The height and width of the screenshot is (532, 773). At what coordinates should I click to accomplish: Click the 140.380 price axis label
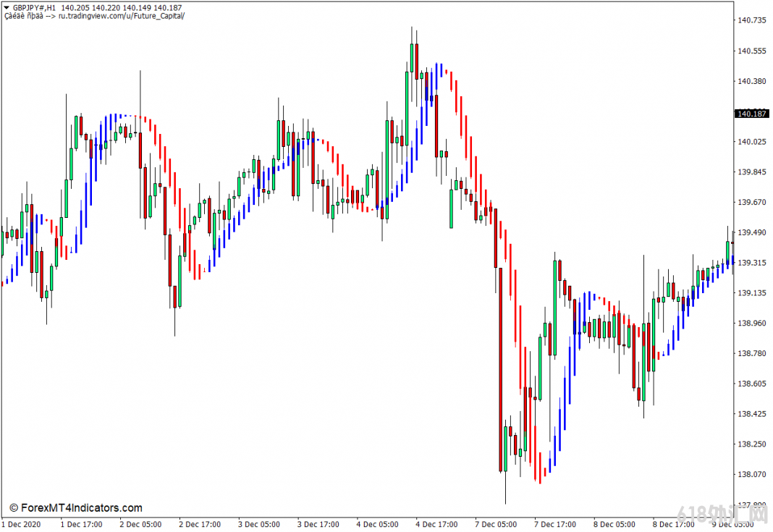(752, 81)
